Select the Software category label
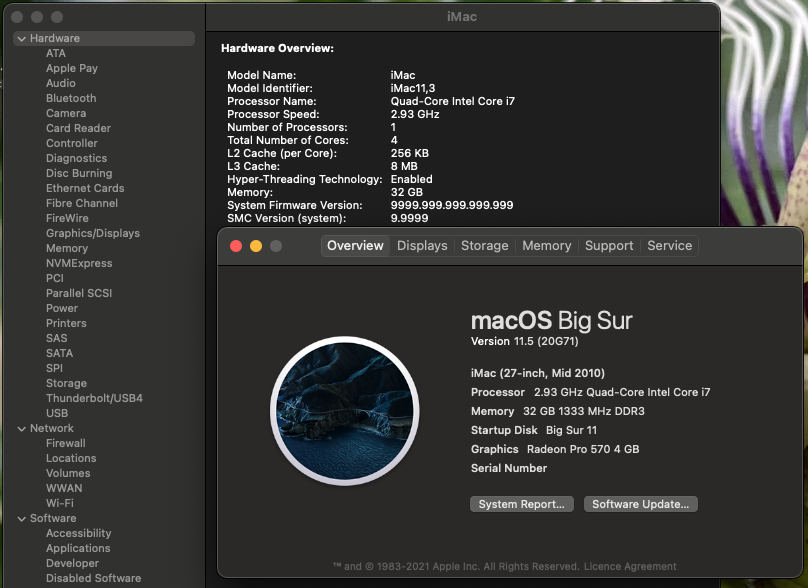Viewport: 808px width, 588px height. 53,518
